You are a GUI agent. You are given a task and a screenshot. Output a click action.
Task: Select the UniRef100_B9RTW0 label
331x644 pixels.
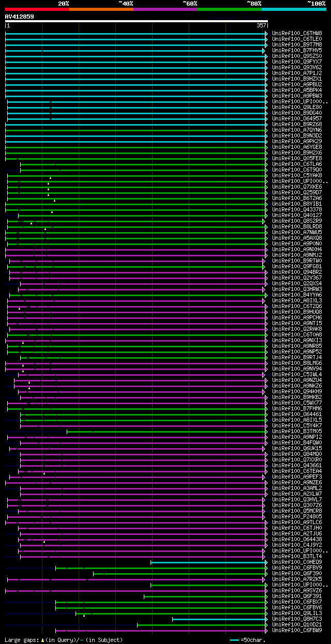297,260
